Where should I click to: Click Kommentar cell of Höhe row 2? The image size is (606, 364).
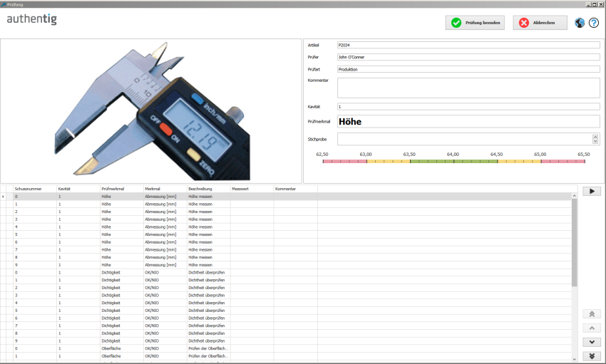click(x=296, y=212)
